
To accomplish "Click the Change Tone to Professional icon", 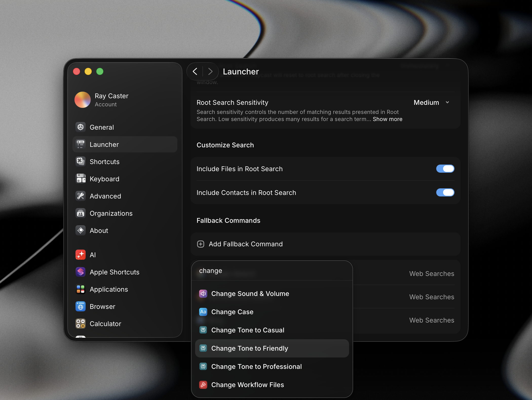I will click(203, 367).
